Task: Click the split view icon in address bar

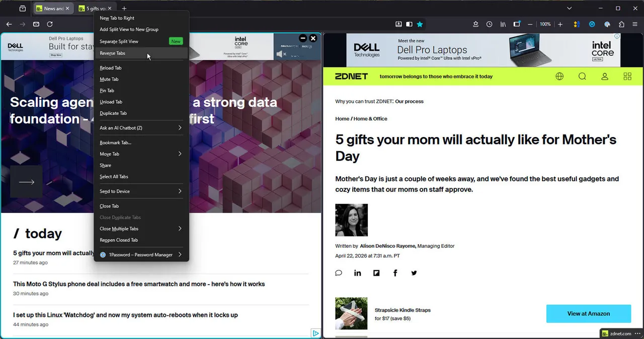Action: coord(409,24)
